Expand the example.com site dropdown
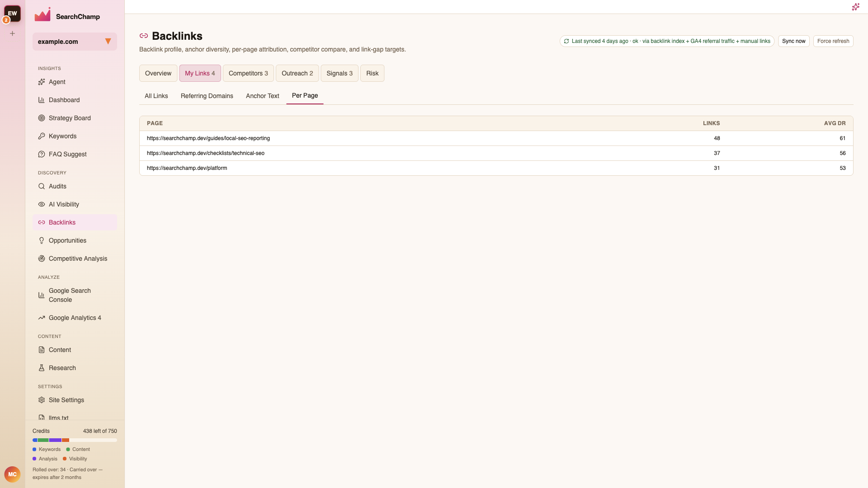Image resolution: width=868 pixels, height=488 pixels. pyautogui.click(x=75, y=42)
